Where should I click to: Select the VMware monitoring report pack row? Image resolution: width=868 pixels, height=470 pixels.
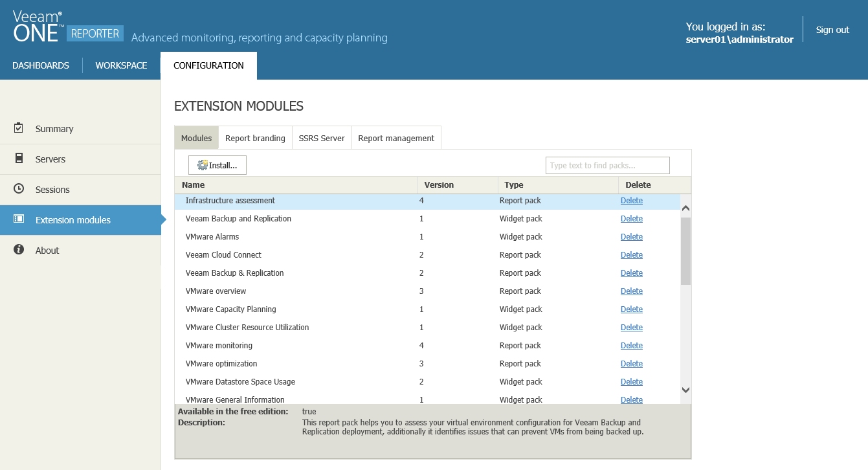click(219, 346)
